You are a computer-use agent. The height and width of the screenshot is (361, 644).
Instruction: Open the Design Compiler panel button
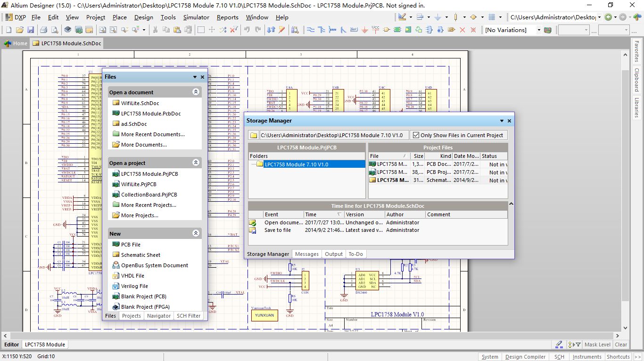click(x=525, y=357)
